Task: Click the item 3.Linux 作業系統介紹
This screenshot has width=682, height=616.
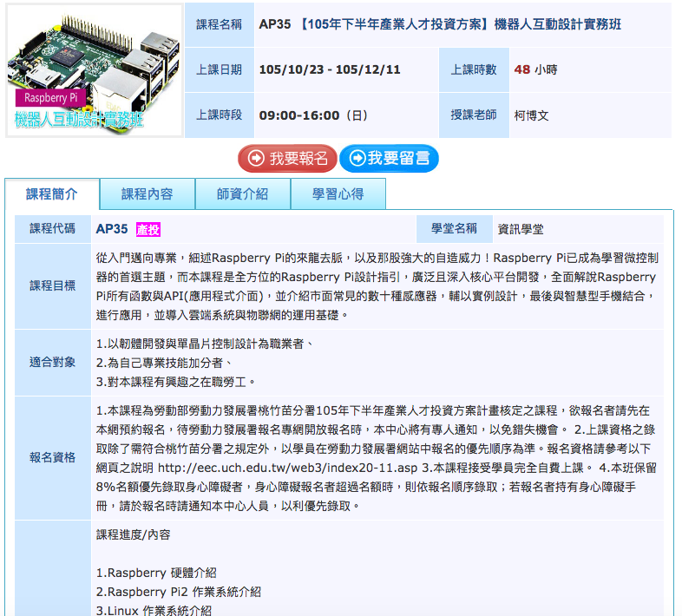Action: click(x=154, y=610)
